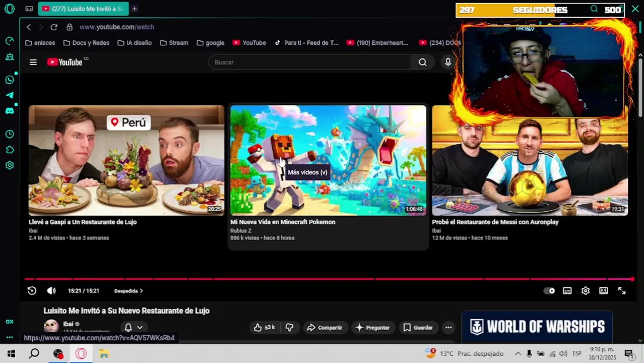Open Stream bookmarks folder
The image size is (644, 363).
[x=174, y=43]
